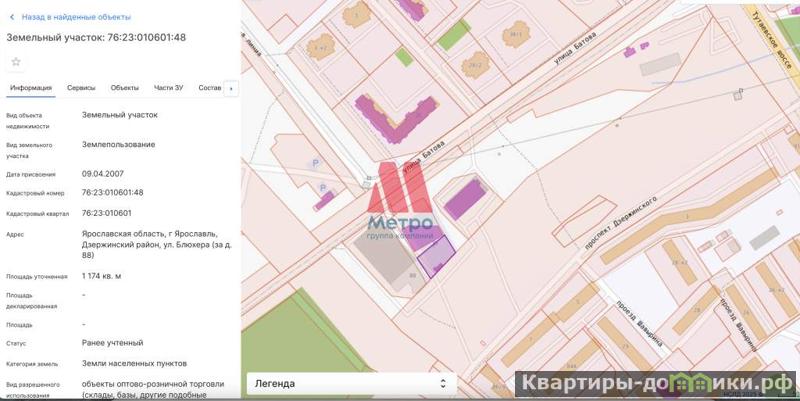Select the purple rectangular building right of Metro logo

click(462, 198)
